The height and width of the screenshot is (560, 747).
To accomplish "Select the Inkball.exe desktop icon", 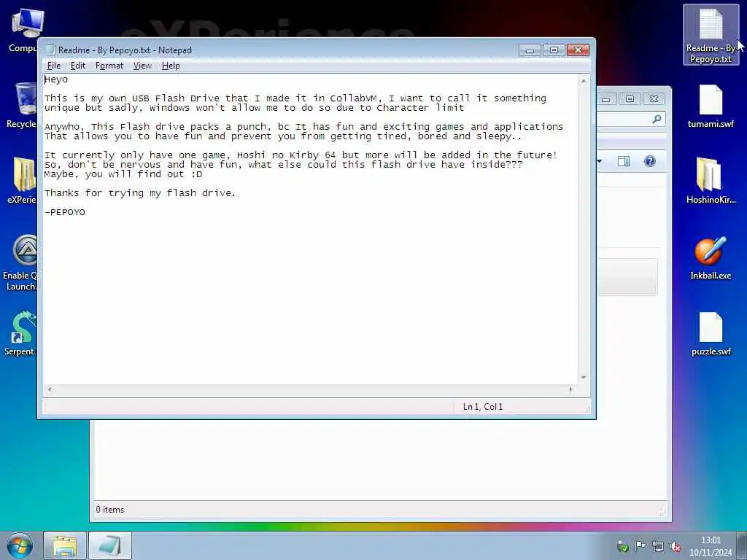I will point(711,257).
